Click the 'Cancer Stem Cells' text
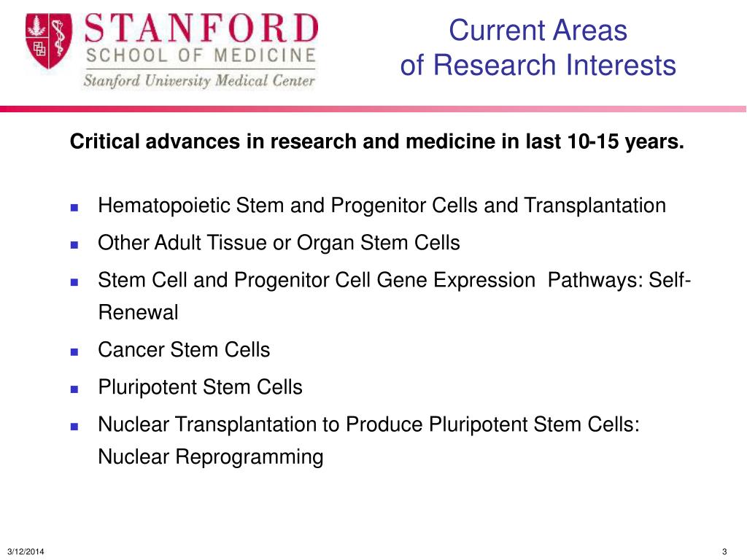 pos(184,350)
